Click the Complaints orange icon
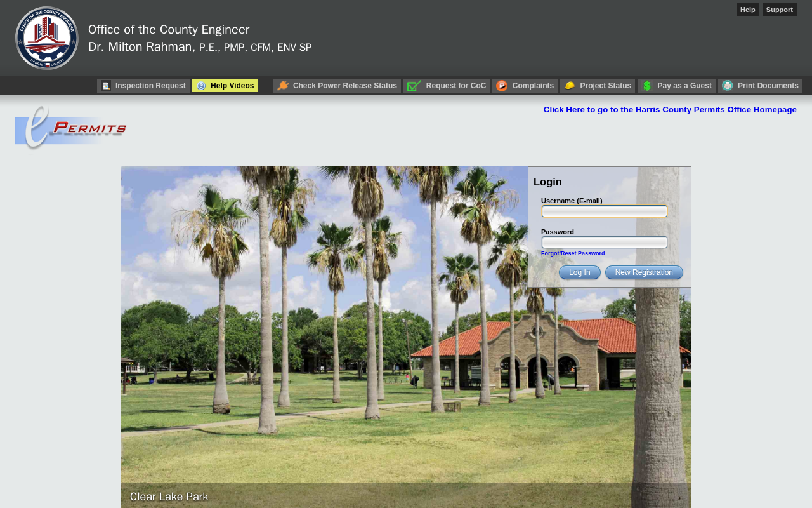 pos(502,86)
